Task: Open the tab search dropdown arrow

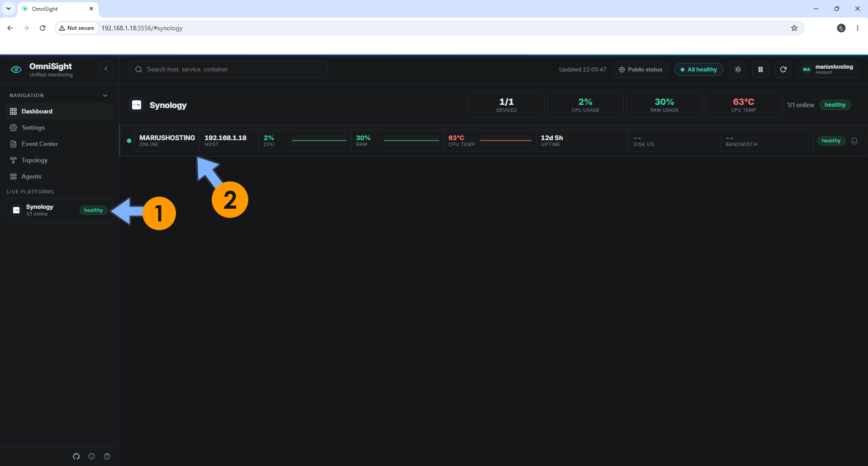Action: coord(9,9)
